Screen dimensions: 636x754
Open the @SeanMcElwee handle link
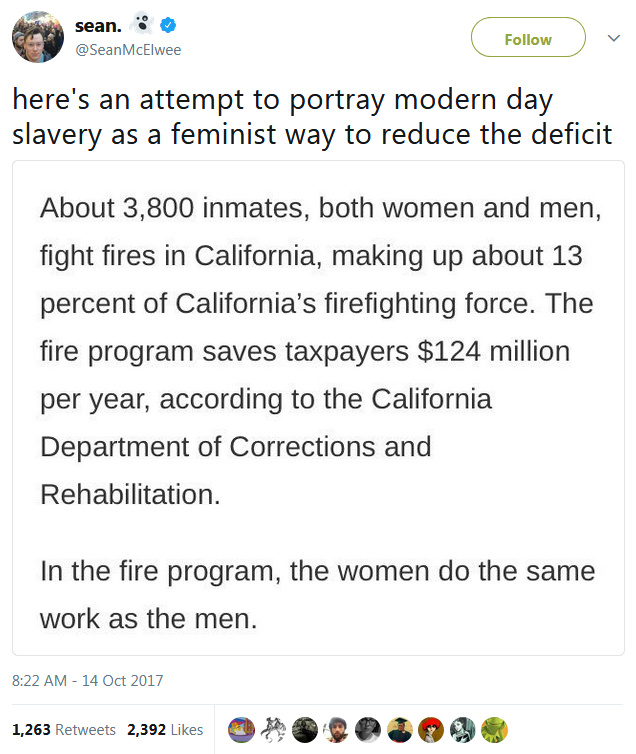128,50
